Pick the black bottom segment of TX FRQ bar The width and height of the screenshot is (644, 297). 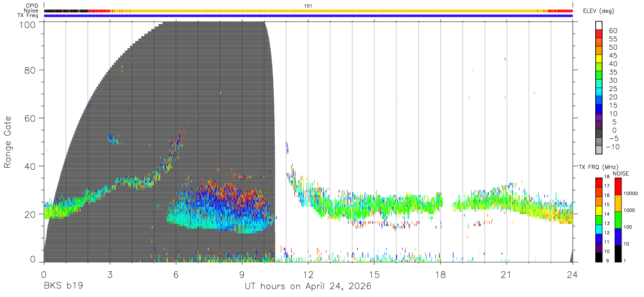[599, 257]
